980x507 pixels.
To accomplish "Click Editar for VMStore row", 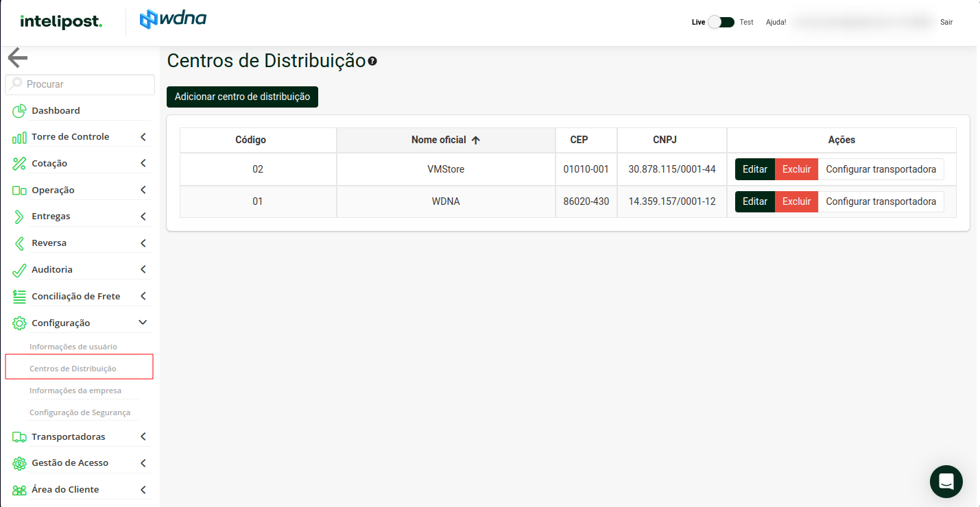I will pyautogui.click(x=755, y=169).
